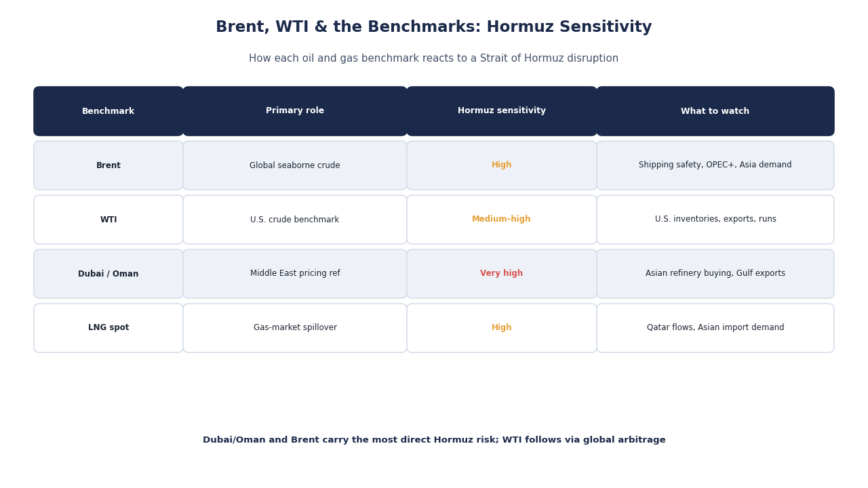Screen dimensions: 868x488
Task: Select the Primary role column header
Action: coord(295,111)
